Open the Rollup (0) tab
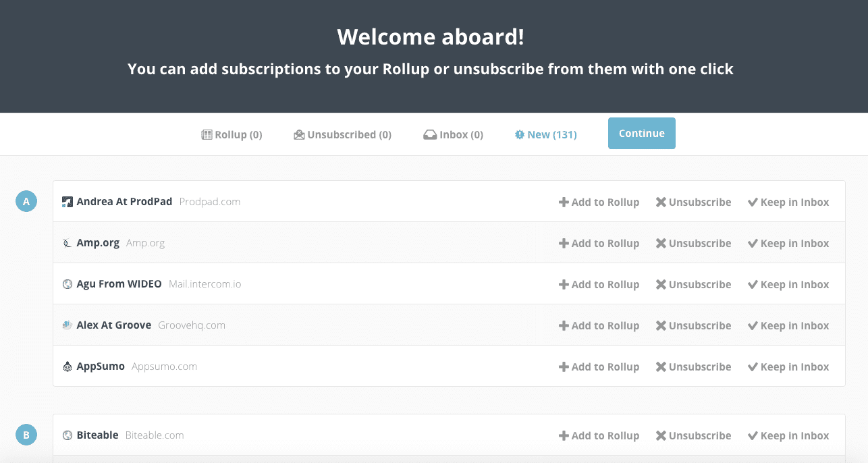868x463 pixels. [x=232, y=134]
